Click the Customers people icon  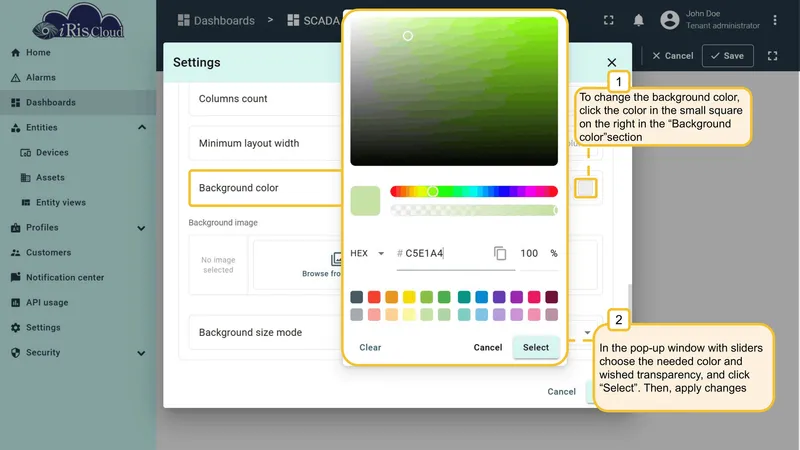15,253
